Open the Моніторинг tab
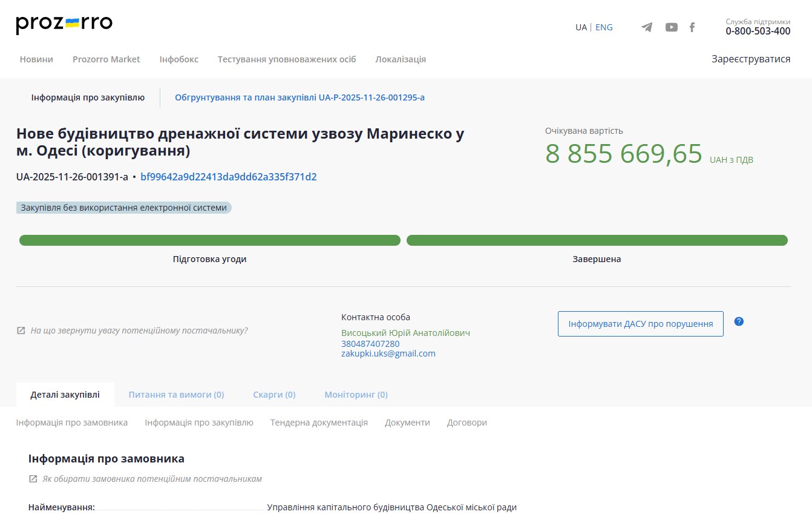 [x=356, y=395]
